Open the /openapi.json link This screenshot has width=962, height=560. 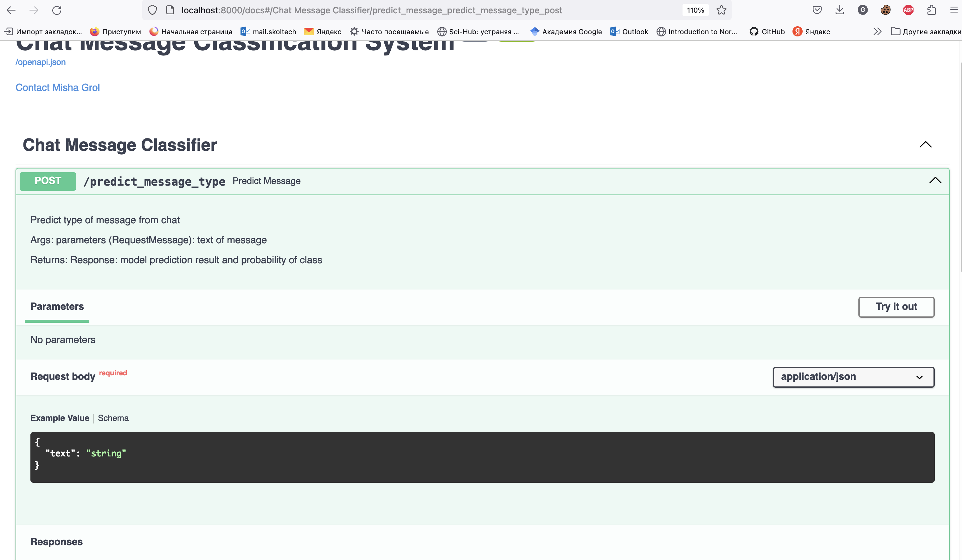click(x=41, y=62)
